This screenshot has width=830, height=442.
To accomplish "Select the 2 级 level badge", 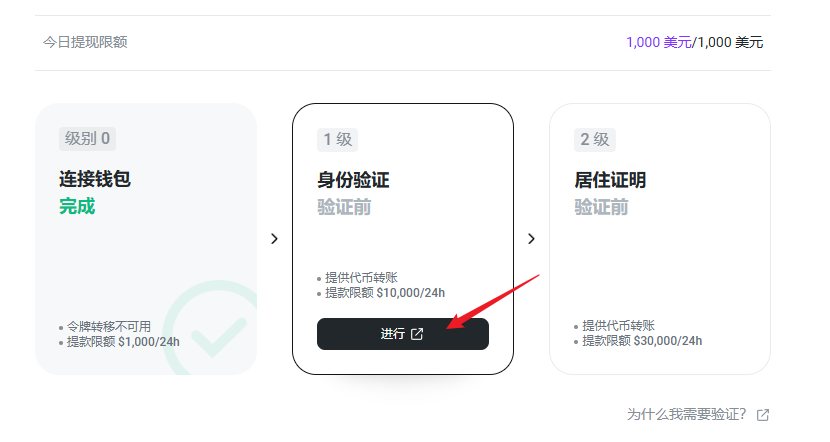I will pos(595,139).
